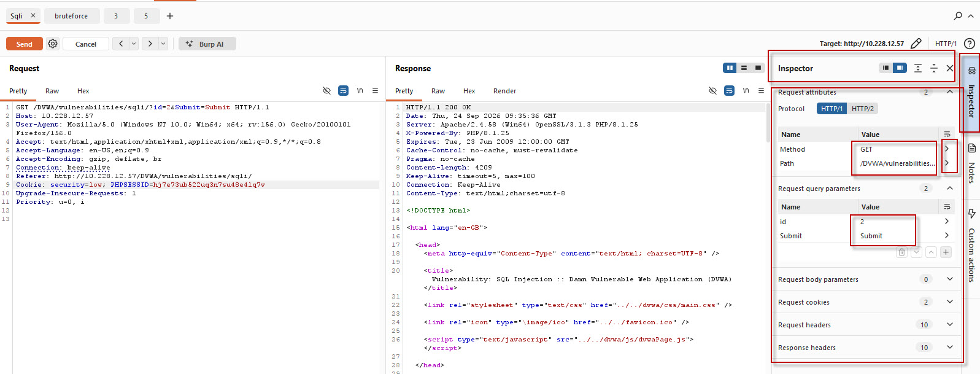Viewport: 980px width, 374px height.
Task: Expand all Inspector sections
Action: pyautogui.click(x=918, y=68)
